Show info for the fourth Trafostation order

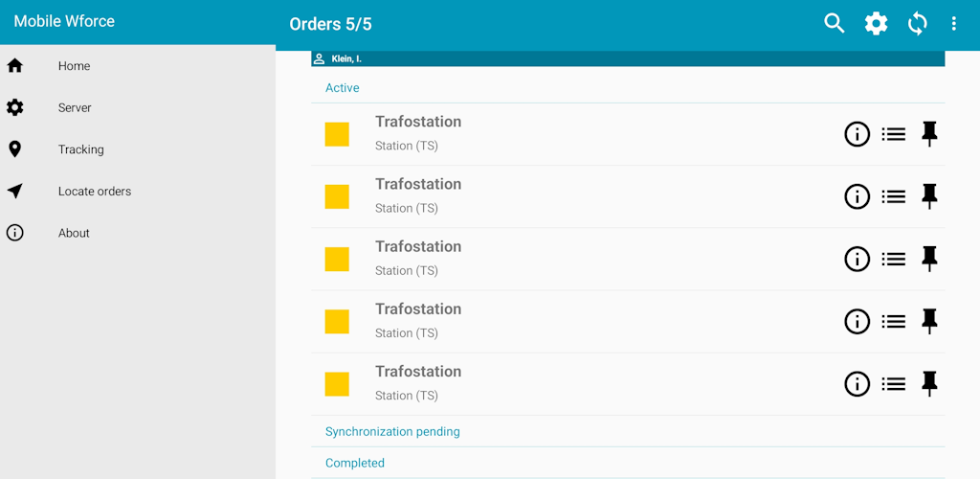point(857,322)
